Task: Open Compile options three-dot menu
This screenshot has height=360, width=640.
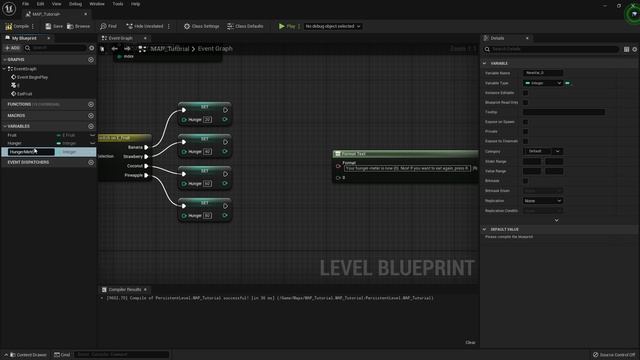Action: pyautogui.click(x=33, y=26)
